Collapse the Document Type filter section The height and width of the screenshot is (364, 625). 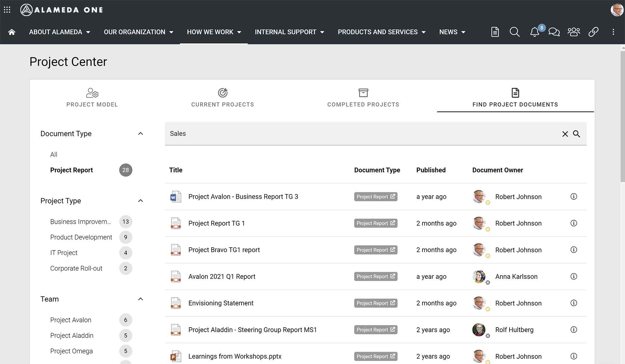coord(140,134)
